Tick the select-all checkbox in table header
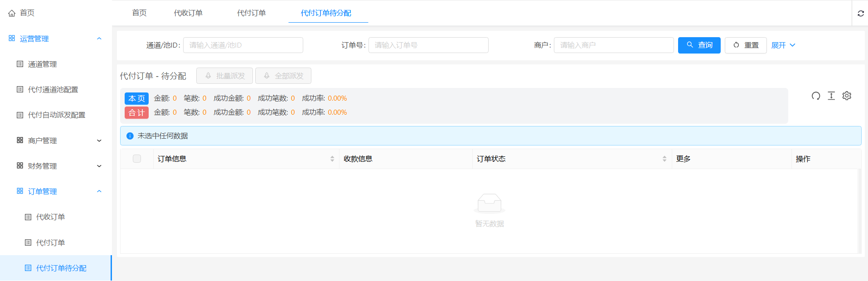Screen dimensions: 868x281 137,159
